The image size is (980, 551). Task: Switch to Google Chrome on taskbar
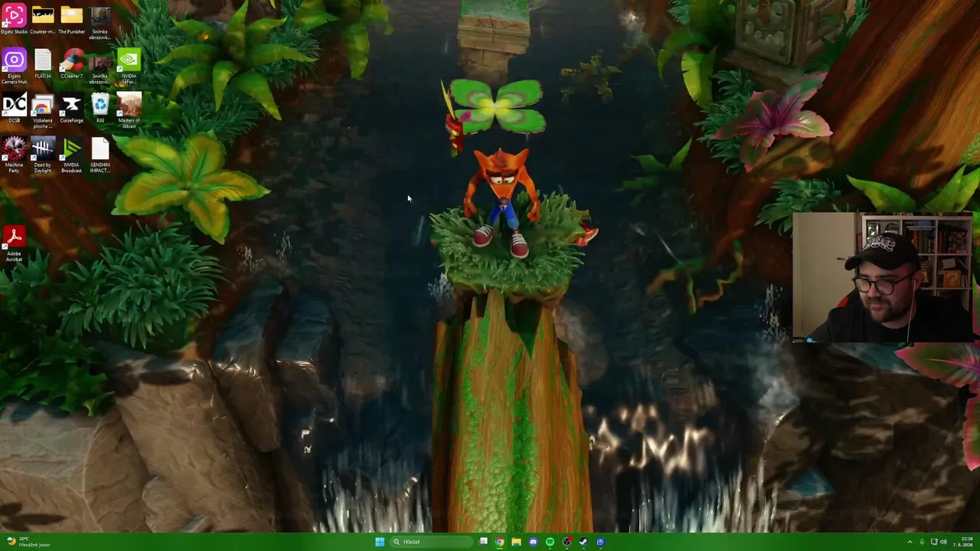click(x=499, y=542)
